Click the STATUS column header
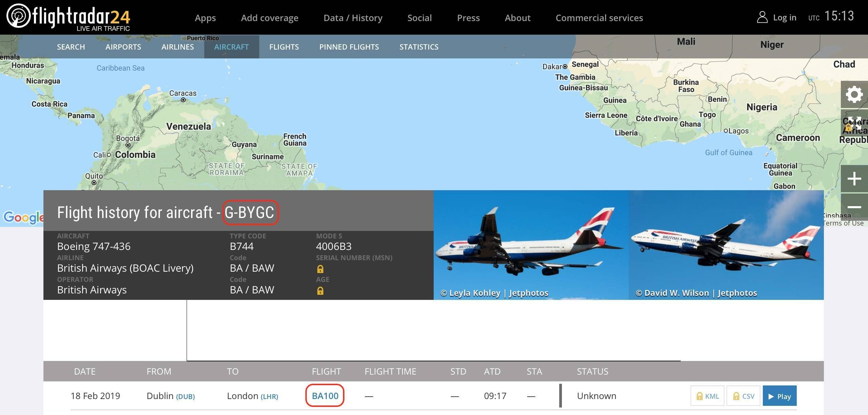 coord(592,371)
